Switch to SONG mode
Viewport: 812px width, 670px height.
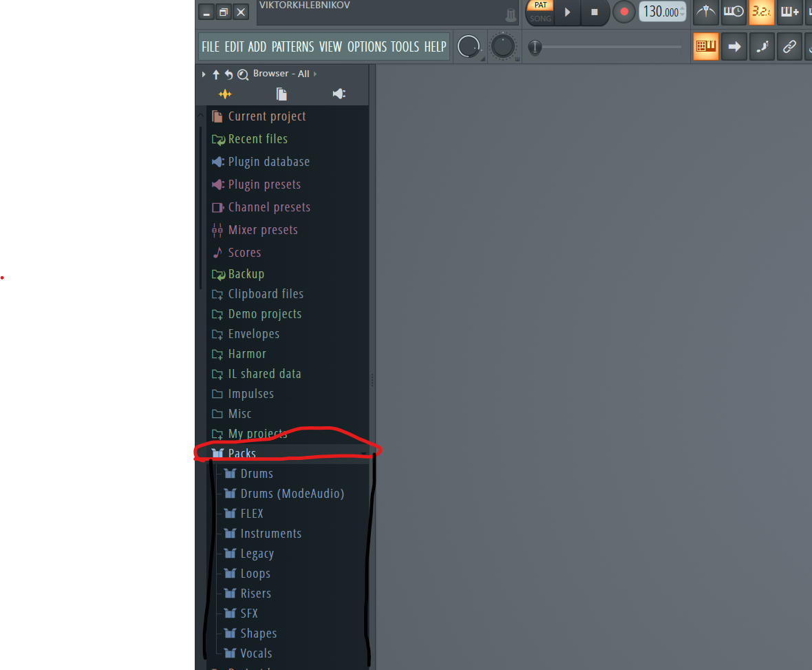[x=541, y=19]
